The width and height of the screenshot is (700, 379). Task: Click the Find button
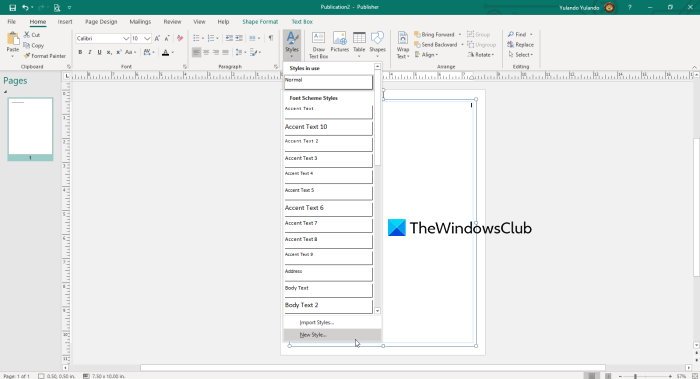517,34
